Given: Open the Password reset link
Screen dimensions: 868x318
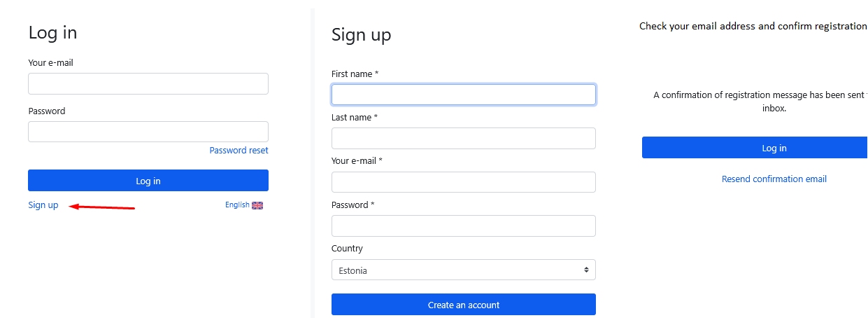Looking at the screenshot, I should [x=239, y=151].
